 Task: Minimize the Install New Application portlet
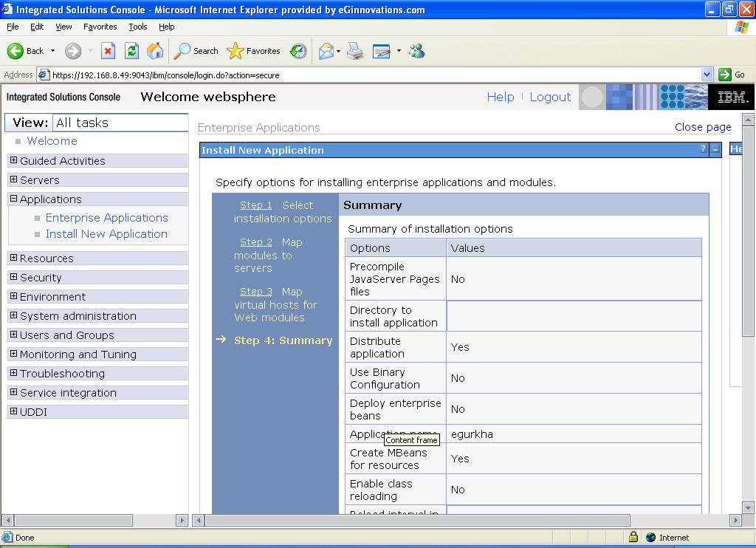[x=715, y=149]
